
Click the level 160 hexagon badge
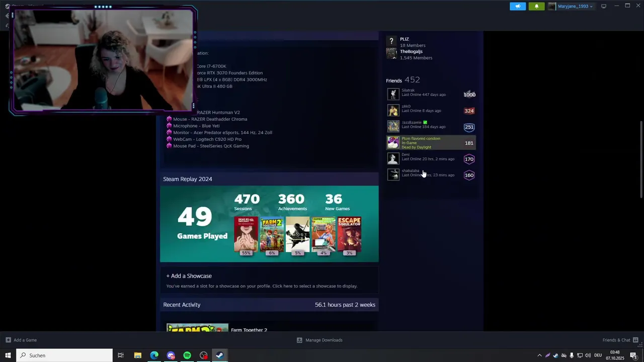click(469, 175)
